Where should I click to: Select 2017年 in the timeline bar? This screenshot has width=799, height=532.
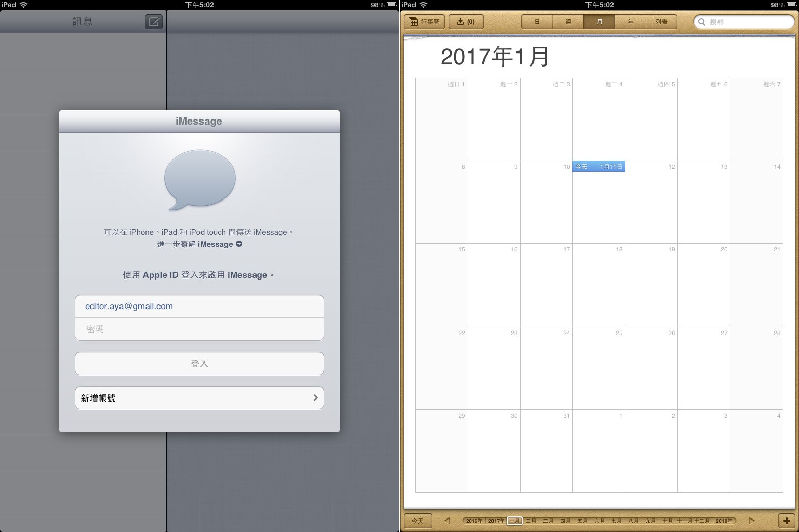[x=496, y=521]
